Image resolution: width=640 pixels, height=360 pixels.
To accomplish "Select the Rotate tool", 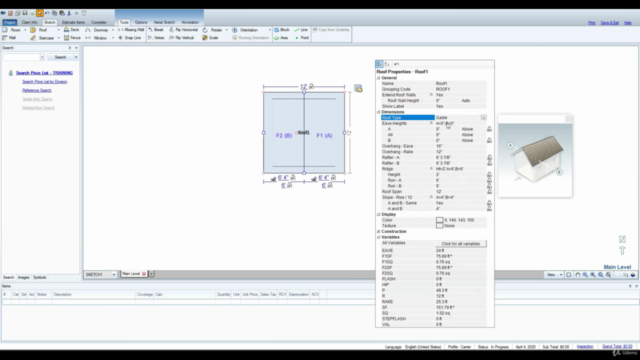I will 212,30.
